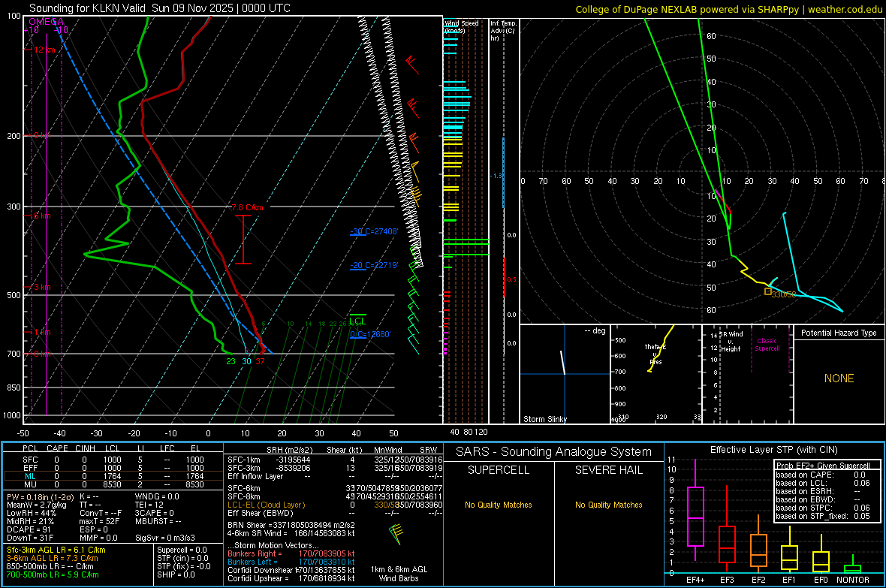886x588 pixels.
Task: Click 'Effective Layer STP (with CIN)' title
Action: [x=774, y=450]
